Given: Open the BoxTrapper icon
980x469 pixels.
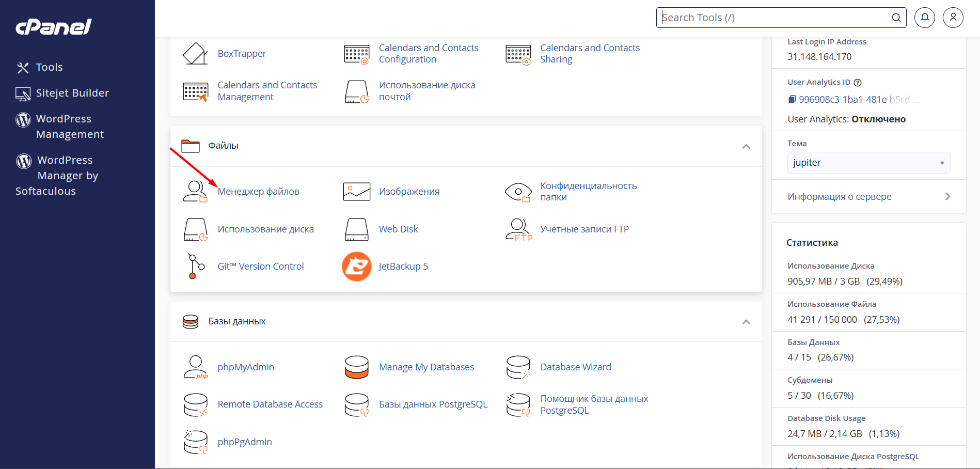Looking at the screenshot, I should point(195,54).
